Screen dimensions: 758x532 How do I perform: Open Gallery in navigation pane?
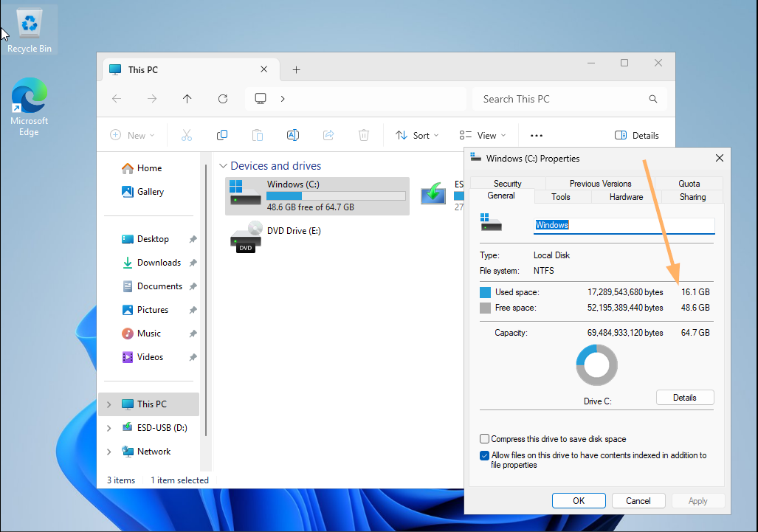pyautogui.click(x=150, y=192)
